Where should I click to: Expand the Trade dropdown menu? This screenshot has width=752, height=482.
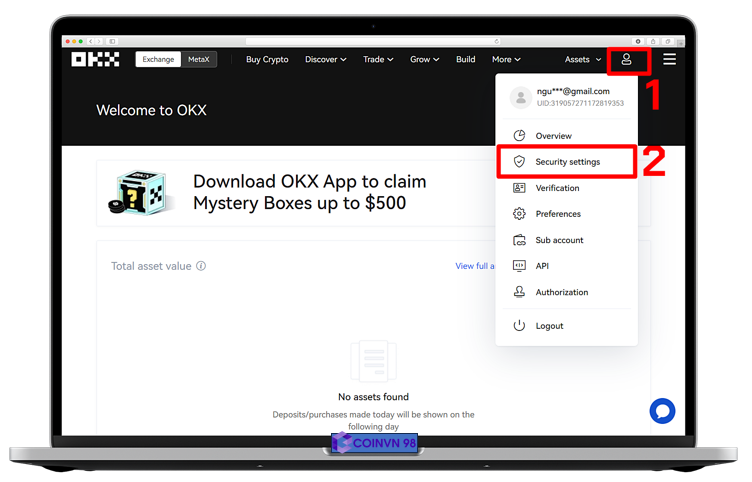(x=378, y=60)
